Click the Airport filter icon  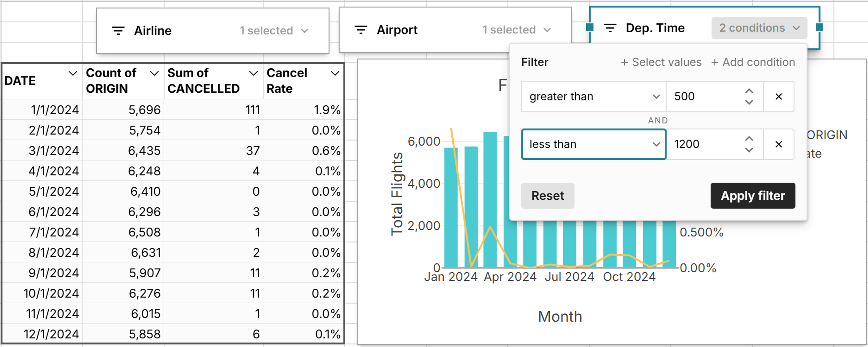click(x=361, y=30)
